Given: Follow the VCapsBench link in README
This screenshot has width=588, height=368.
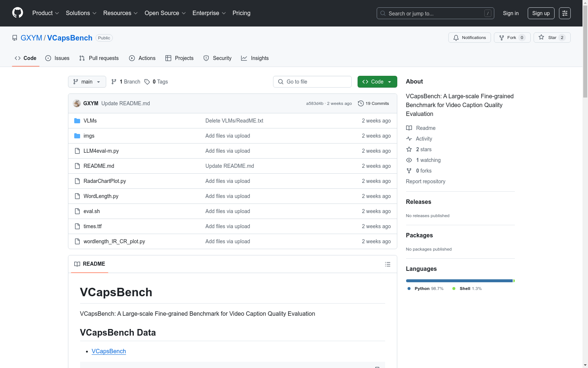Looking at the screenshot, I should [x=109, y=351].
